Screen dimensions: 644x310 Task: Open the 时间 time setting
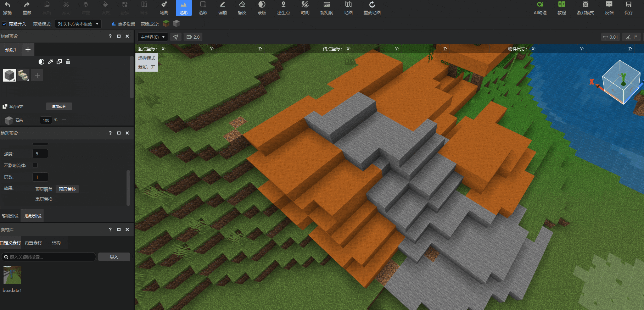305,8
